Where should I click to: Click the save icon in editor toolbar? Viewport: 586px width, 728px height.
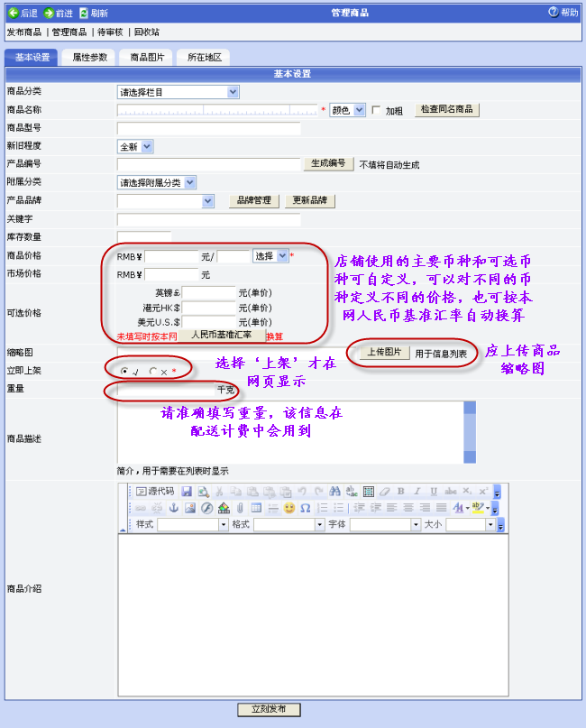pos(187,492)
